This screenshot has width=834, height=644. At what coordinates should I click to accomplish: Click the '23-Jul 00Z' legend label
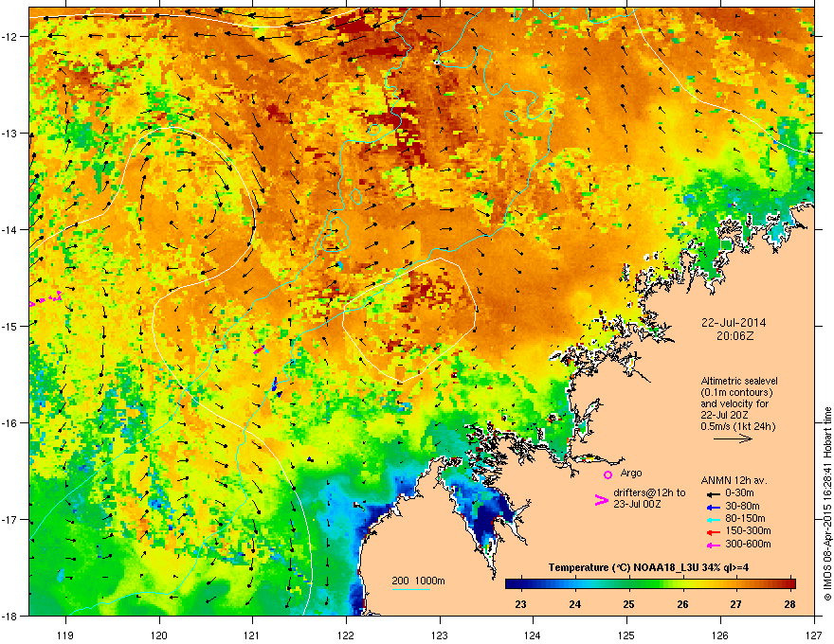click(637, 504)
